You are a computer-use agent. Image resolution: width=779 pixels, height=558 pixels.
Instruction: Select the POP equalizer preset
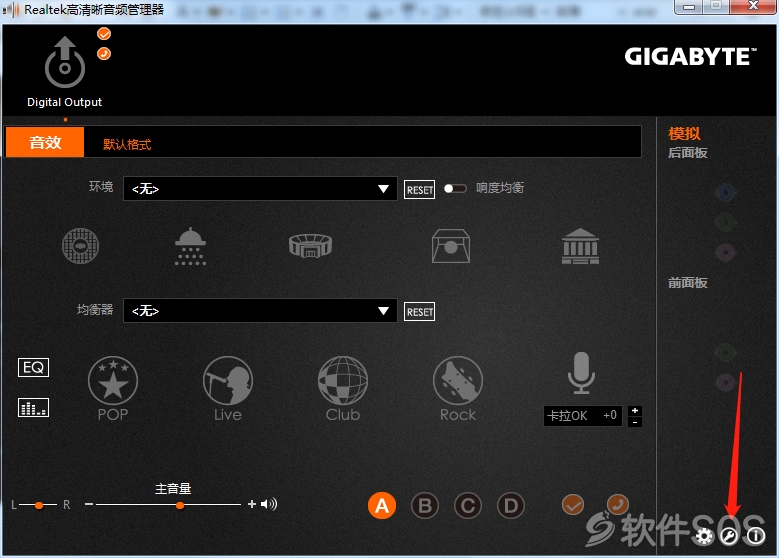[113, 389]
